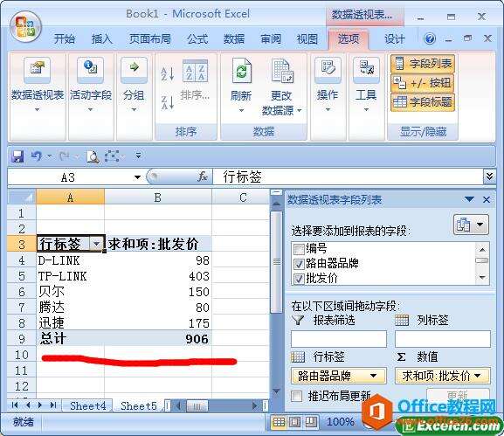Switch to Page Layout view in status bar

point(294,422)
